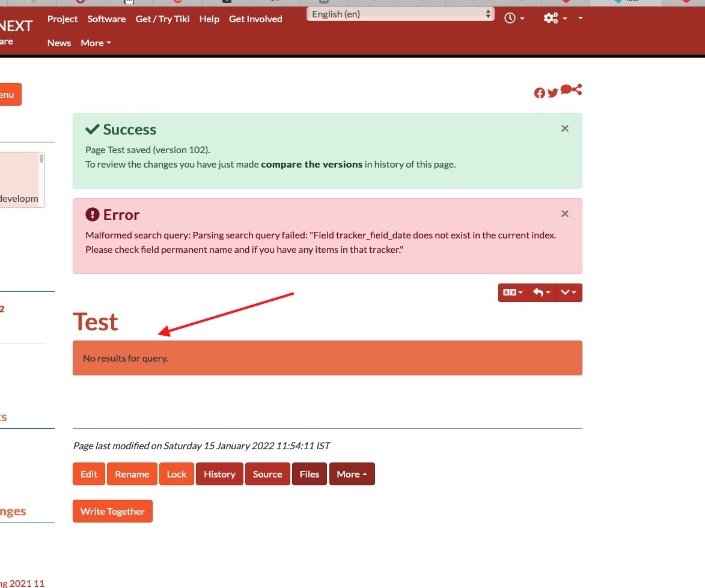View the page Source button
Viewport: 705px width, 588px height.
267,474
